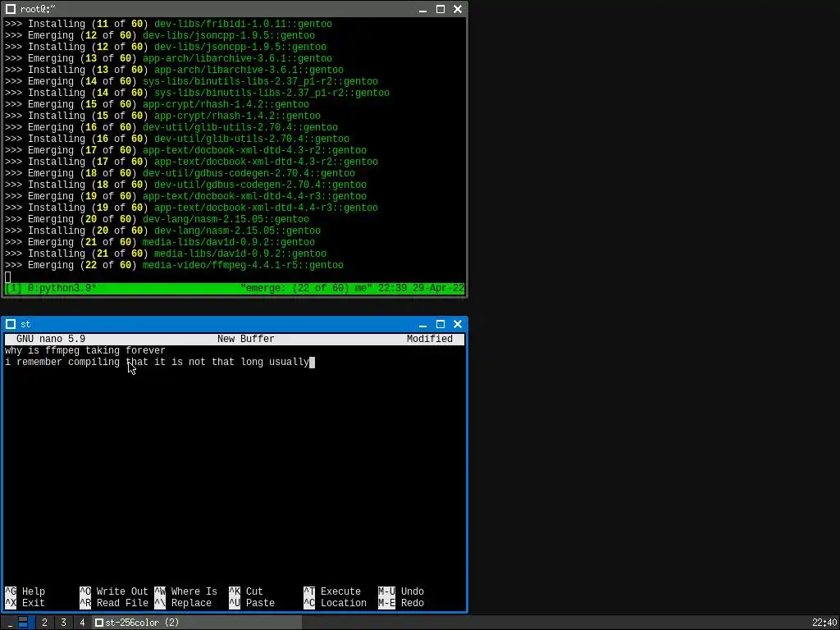Click the st window menu icon
The image size is (840, 630).
pos(11,324)
